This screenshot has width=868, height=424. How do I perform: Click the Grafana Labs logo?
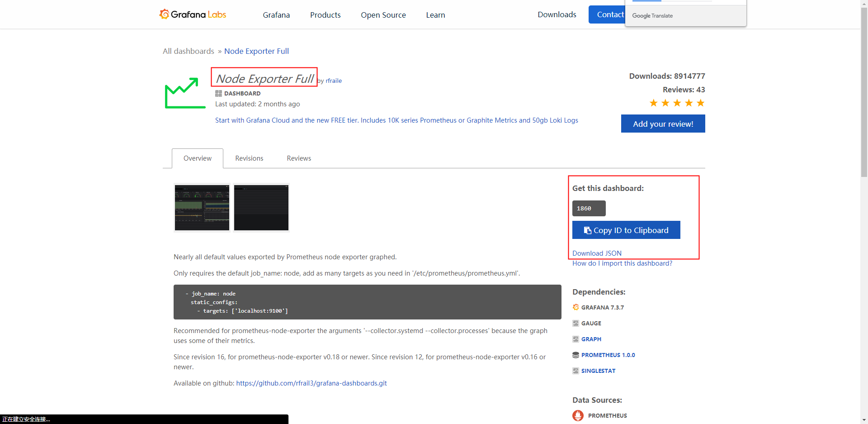193,14
